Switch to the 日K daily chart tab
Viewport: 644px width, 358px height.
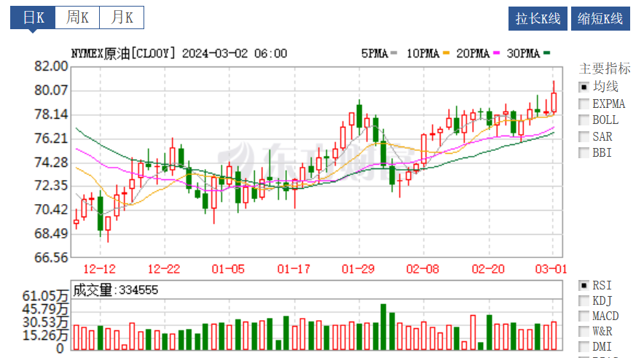tap(33, 17)
